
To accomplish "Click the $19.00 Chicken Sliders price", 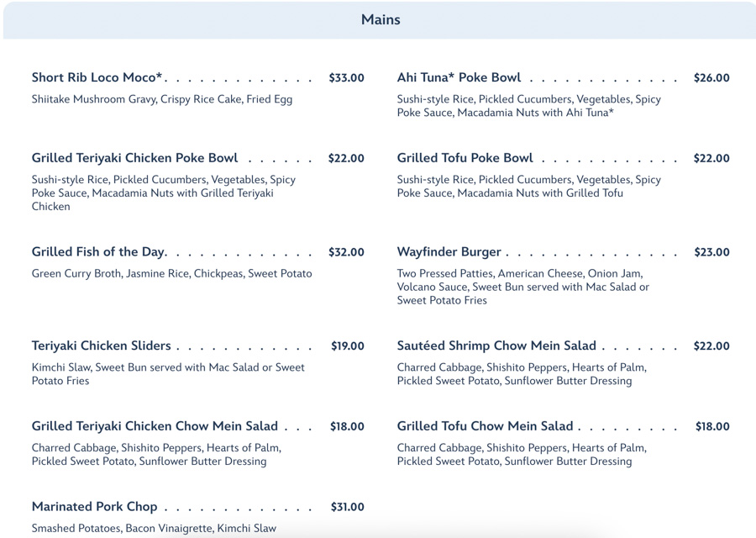I will 347,346.
